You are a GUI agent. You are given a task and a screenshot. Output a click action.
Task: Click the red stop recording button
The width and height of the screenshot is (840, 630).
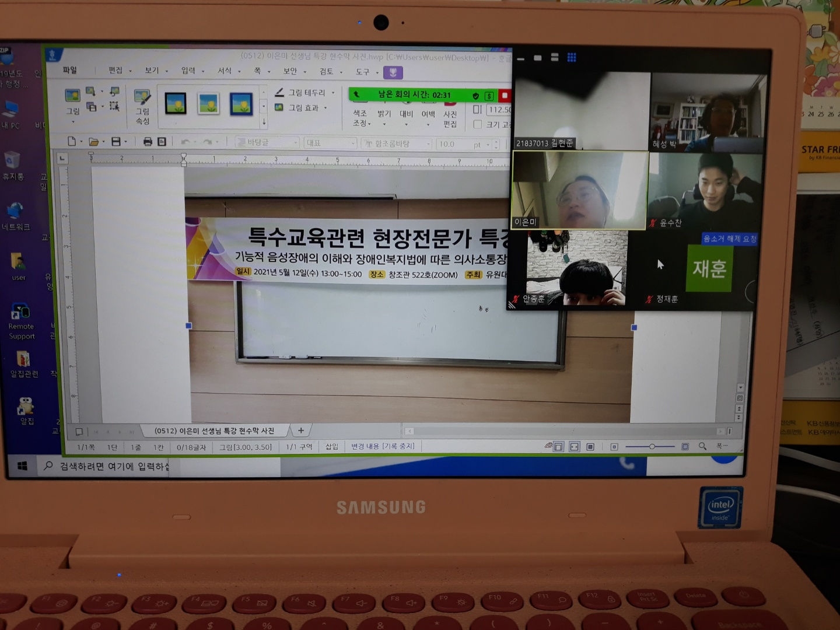click(505, 95)
